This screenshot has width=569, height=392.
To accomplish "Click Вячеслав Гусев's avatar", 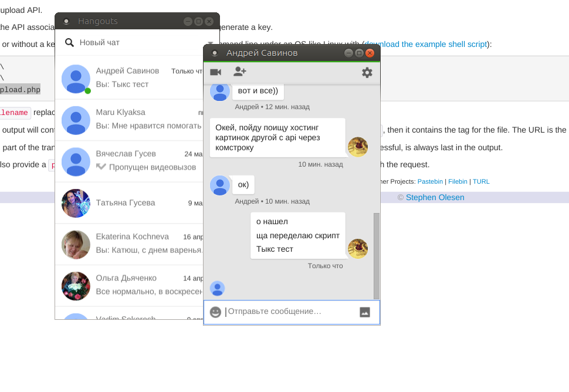I will tap(76, 161).
